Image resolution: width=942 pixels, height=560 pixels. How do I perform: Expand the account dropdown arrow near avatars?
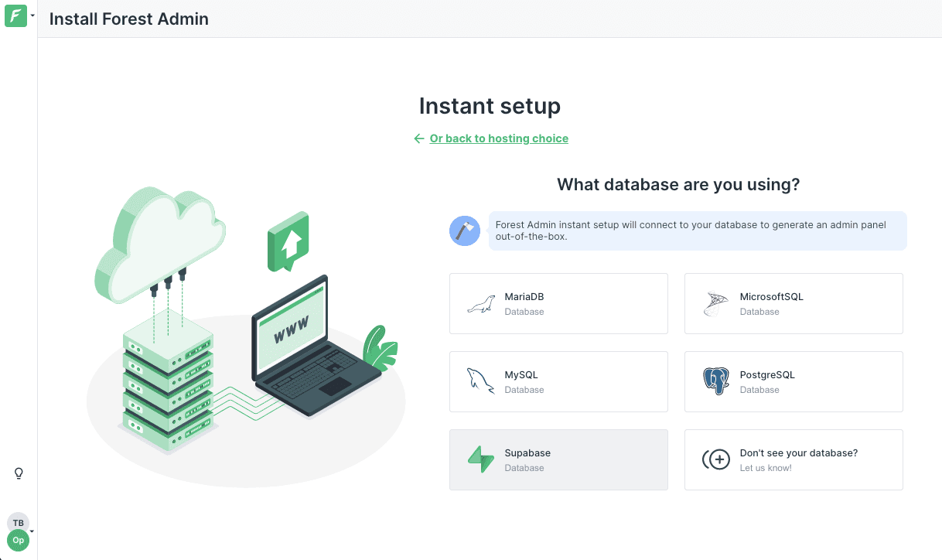[x=32, y=531]
